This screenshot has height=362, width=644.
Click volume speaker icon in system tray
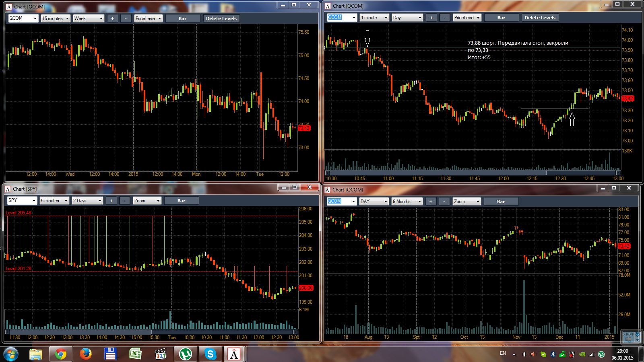(x=524, y=354)
